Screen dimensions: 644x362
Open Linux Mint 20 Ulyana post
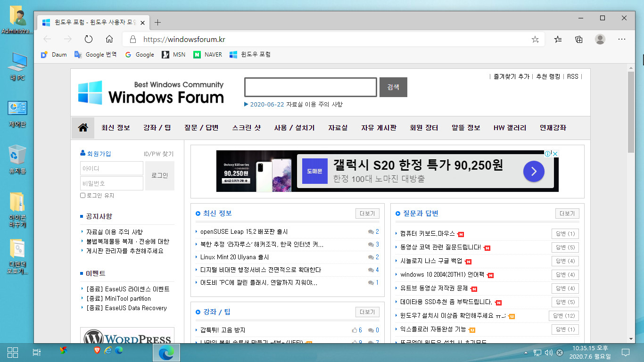[x=234, y=257]
